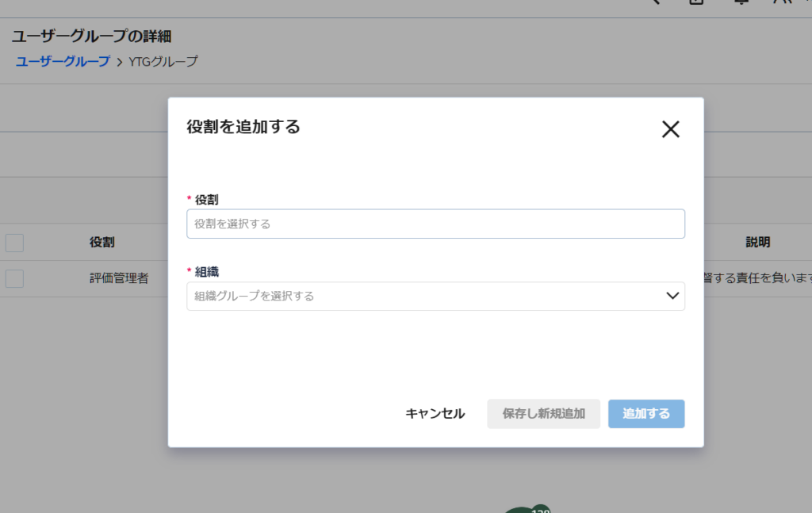The image size is (812, 513).
Task: Click the 保存し新規追加 button
Action: 543,414
